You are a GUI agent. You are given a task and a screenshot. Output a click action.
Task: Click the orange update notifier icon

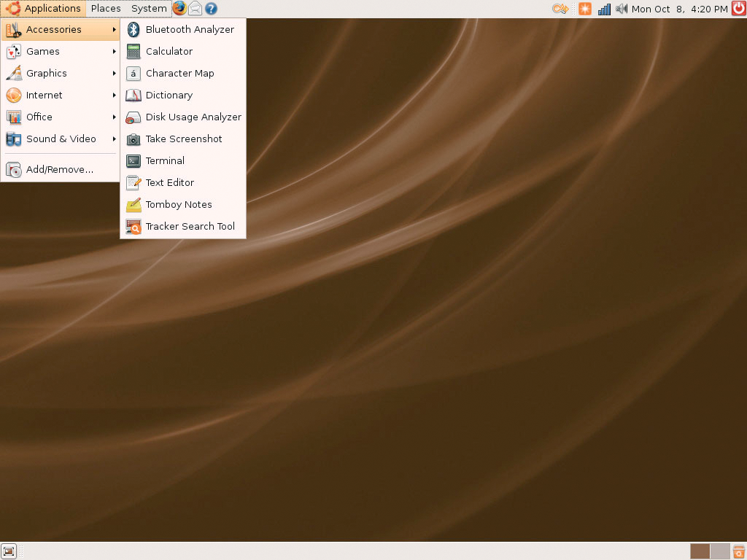coord(585,9)
